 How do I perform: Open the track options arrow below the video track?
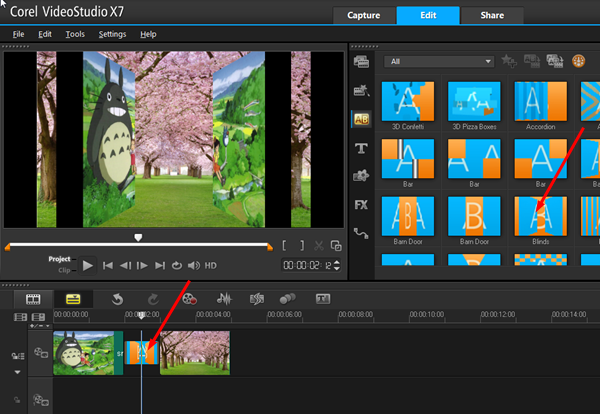(x=16, y=371)
